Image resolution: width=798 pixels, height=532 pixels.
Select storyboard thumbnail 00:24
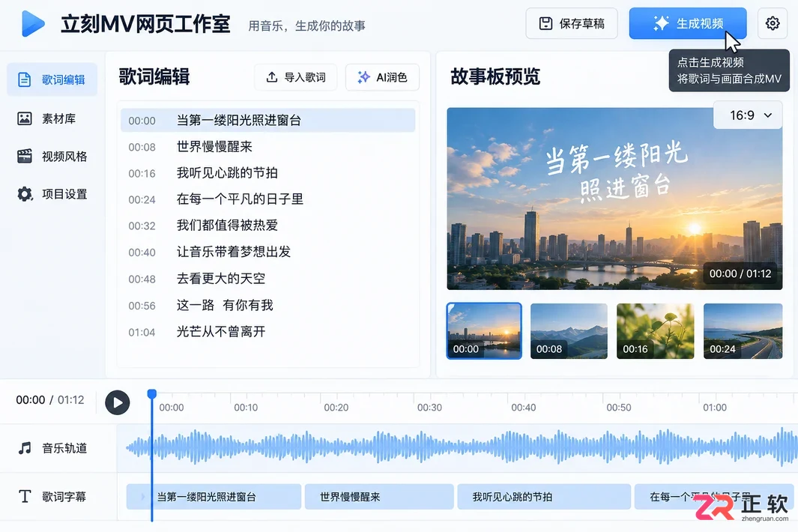click(743, 331)
